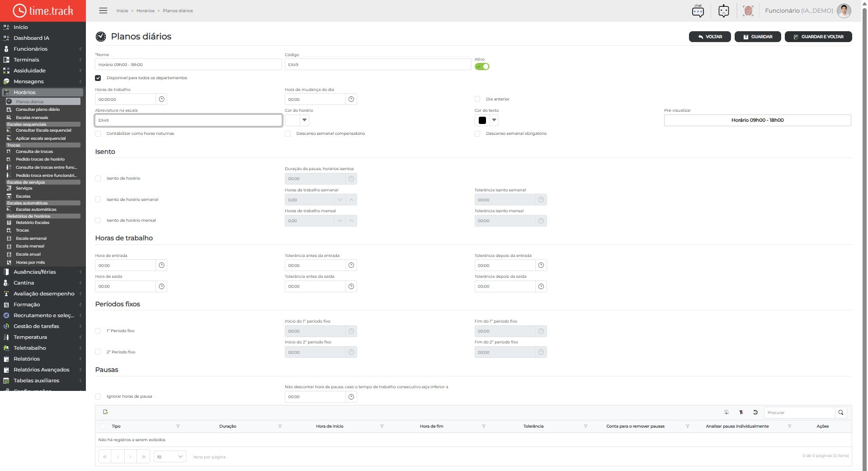Open Cor do texto color dropdown arrow
This screenshot has height=471, width=868.
click(x=494, y=120)
